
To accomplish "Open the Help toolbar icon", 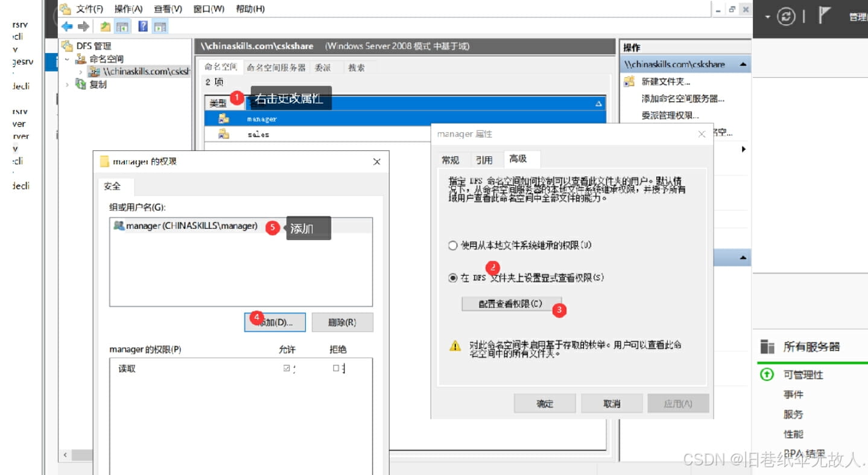I will pyautogui.click(x=142, y=27).
